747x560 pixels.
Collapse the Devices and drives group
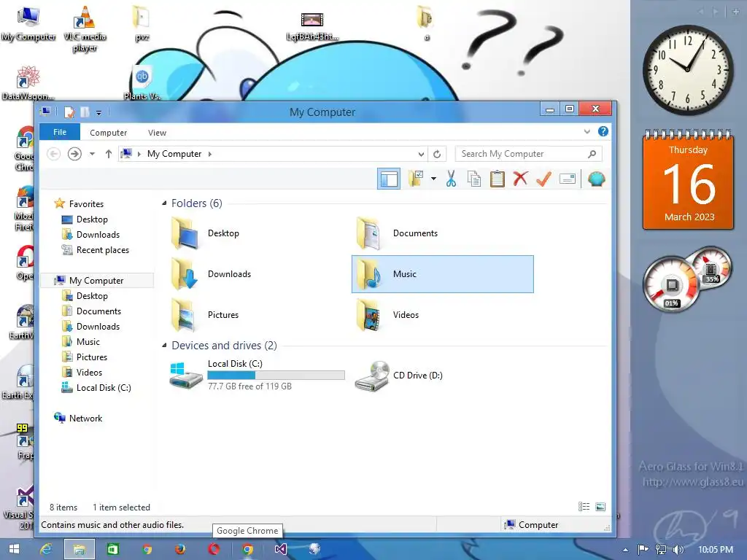pyautogui.click(x=164, y=345)
